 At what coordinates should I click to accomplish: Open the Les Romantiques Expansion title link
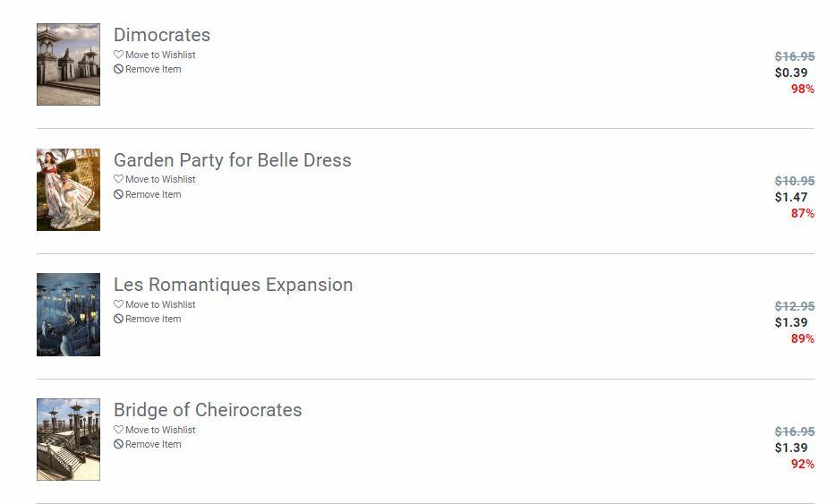(233, 285)
